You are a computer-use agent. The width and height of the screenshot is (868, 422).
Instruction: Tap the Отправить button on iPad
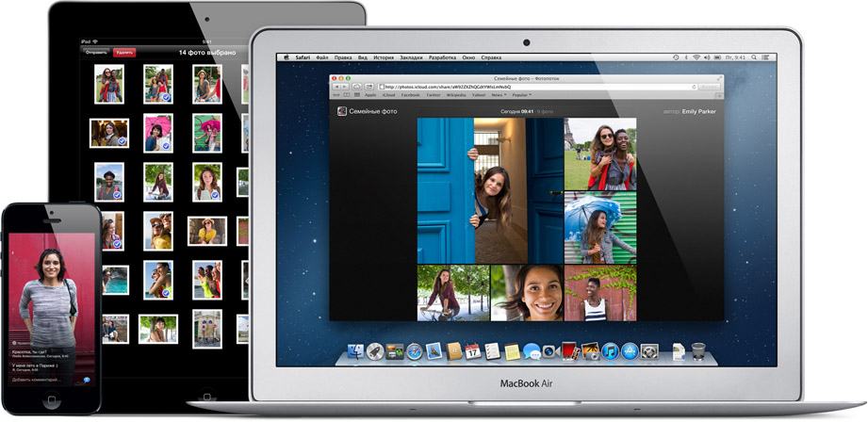click(x=97, y=53)
